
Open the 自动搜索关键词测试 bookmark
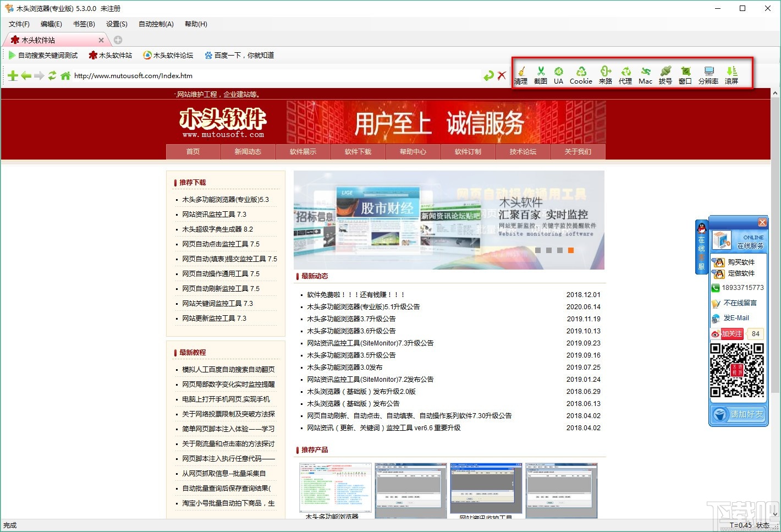click(x=43, y=55)
